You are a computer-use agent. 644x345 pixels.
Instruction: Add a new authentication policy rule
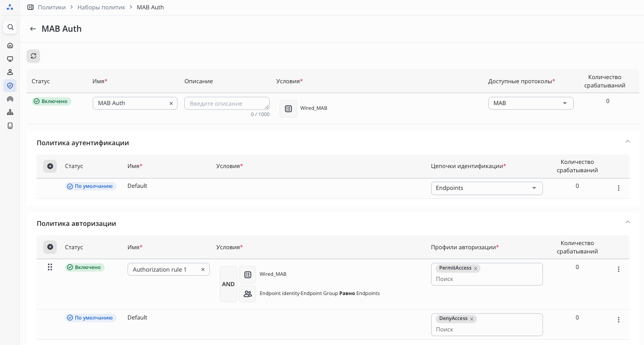[50, 166]
